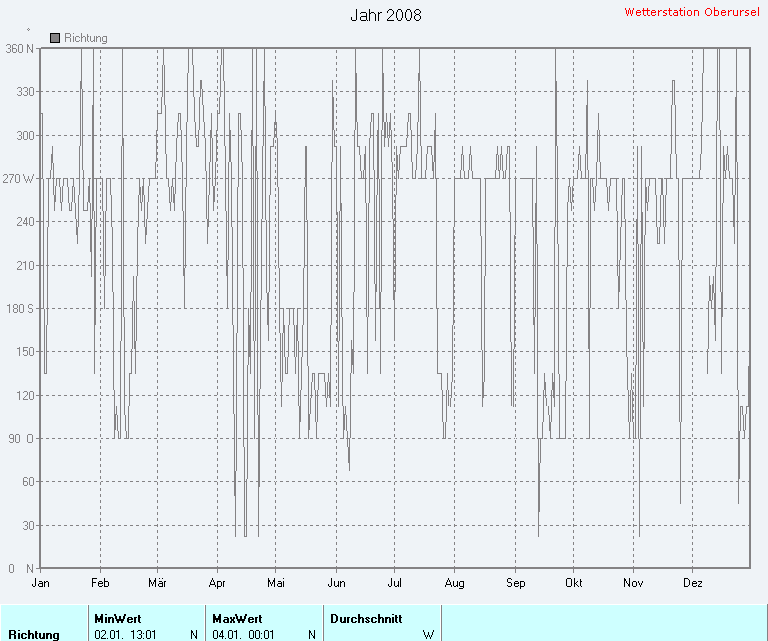
Task: Click the '210' y-axis label
Action: [x=25, y=265]
